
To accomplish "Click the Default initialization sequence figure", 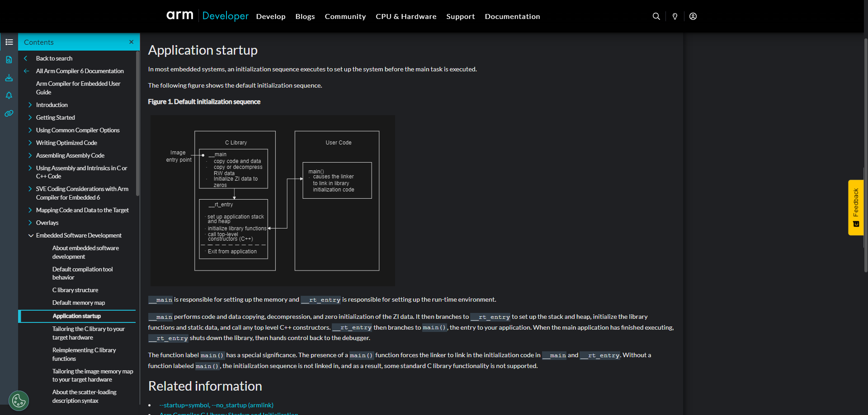I will (x=273, y=201).
